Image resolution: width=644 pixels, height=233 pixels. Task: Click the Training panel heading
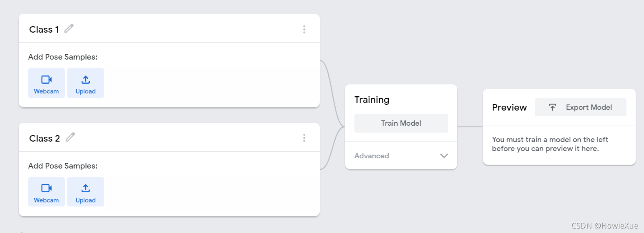coord(372,100)
